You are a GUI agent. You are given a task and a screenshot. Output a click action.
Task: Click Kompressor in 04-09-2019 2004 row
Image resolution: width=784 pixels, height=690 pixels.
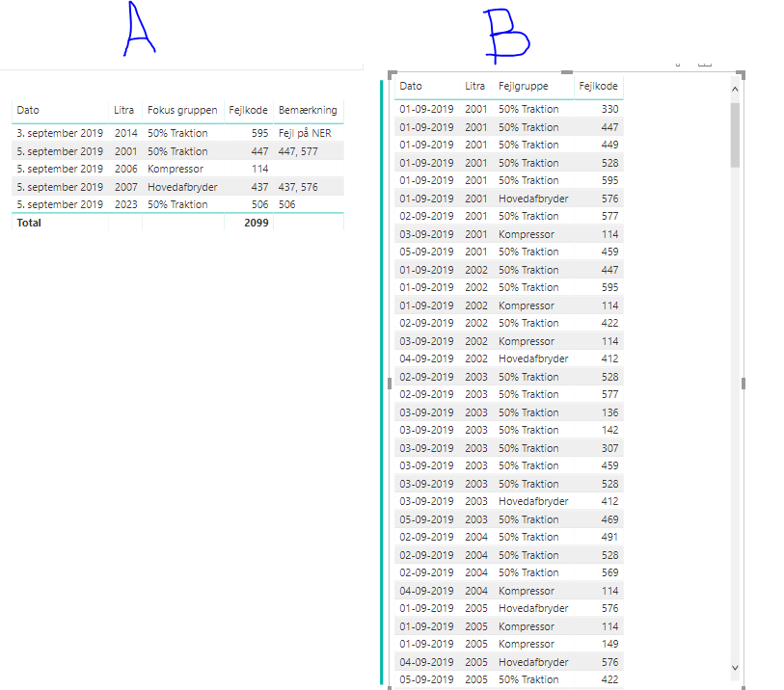click(x=527, y=591)
